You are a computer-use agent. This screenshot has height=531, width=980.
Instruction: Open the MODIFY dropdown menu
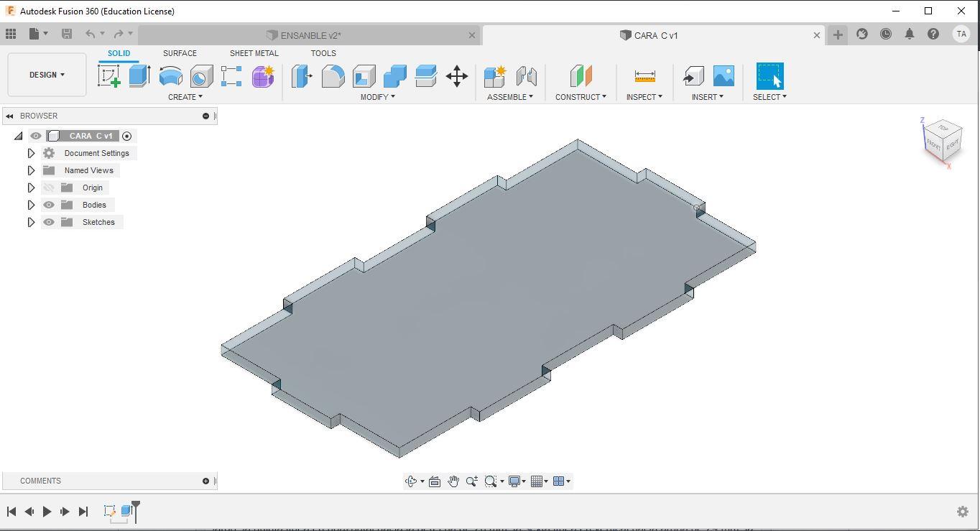click(x=378, y=97)
